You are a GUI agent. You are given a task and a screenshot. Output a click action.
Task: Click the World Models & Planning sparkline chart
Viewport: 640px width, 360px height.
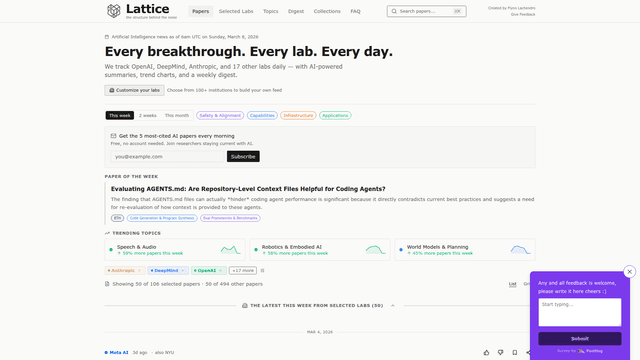520,249
